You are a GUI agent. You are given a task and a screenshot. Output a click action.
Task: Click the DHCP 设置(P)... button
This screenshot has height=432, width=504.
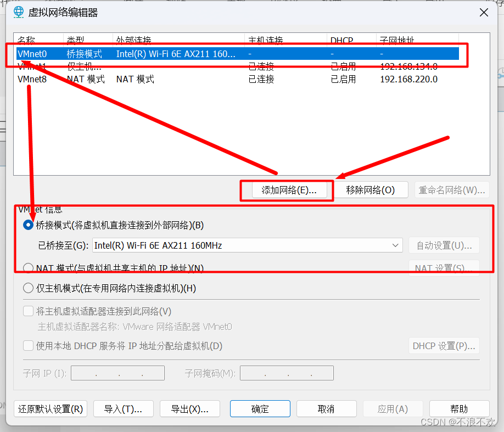[444, 346]
